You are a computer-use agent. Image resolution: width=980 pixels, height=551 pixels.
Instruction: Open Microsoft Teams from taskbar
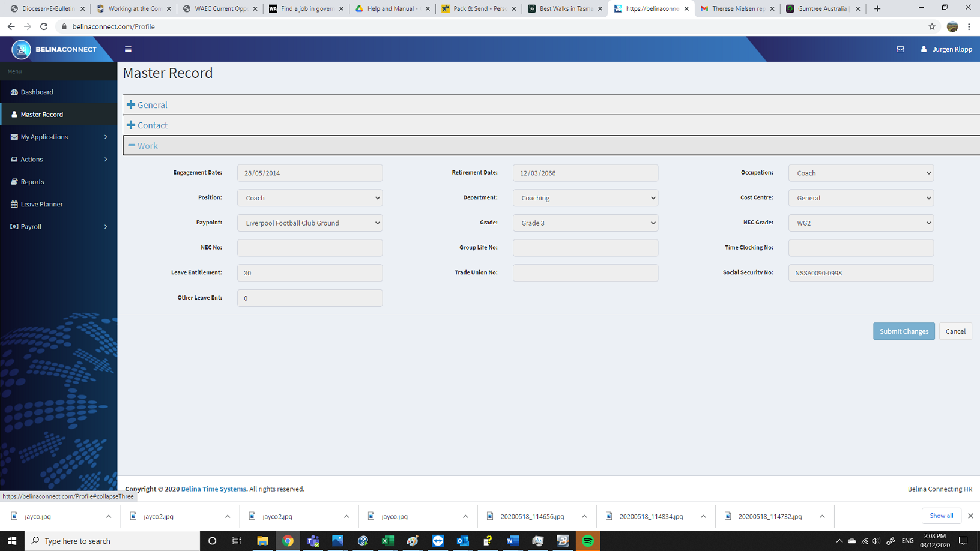[x=313, y=541]
